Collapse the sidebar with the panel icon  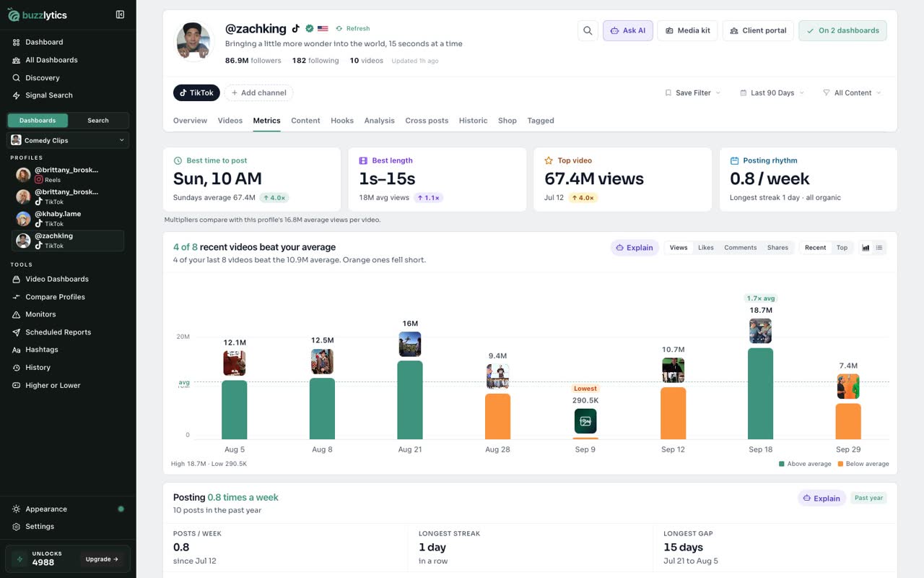pyautogui.click(x=120, y=14)
